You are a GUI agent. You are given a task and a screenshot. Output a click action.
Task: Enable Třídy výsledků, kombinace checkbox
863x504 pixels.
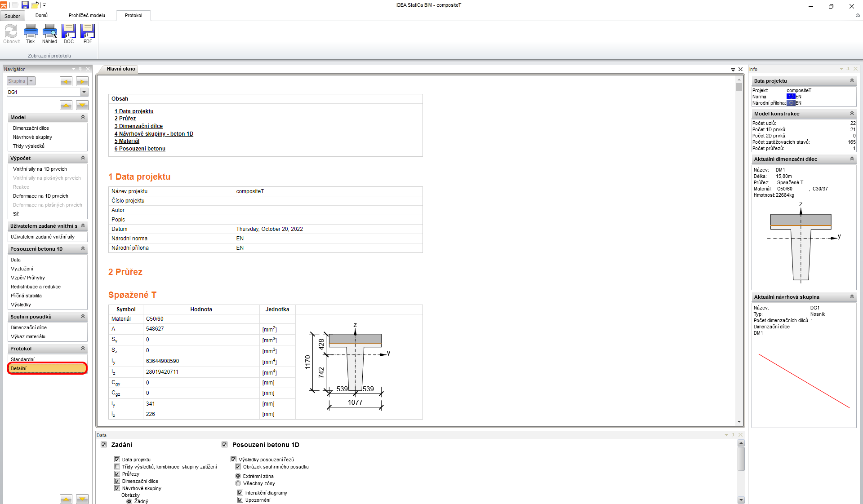point(117,467)
